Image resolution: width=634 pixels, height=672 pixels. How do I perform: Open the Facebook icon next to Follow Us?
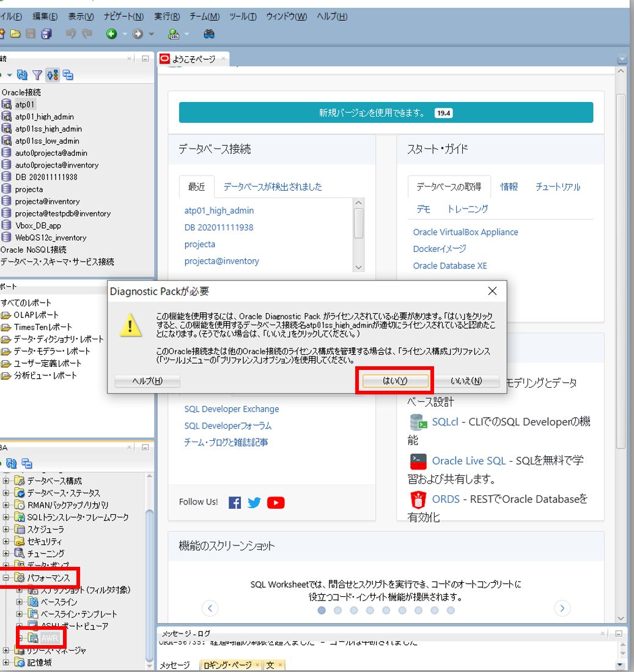click(234, 502)
